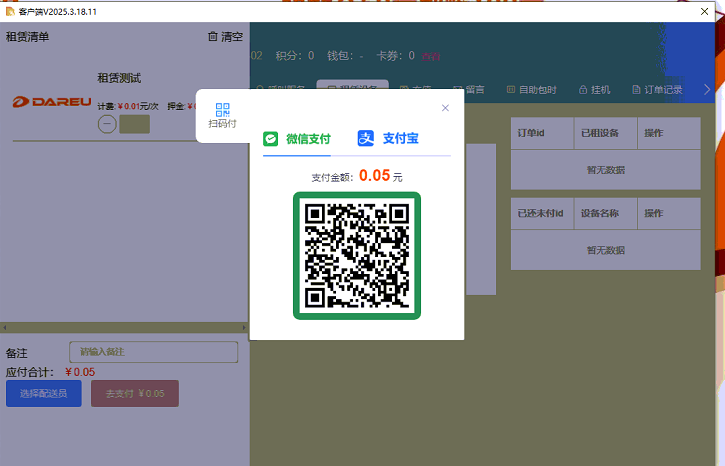Click the 订单记录 document icon
725x466 pixels.
635,90
